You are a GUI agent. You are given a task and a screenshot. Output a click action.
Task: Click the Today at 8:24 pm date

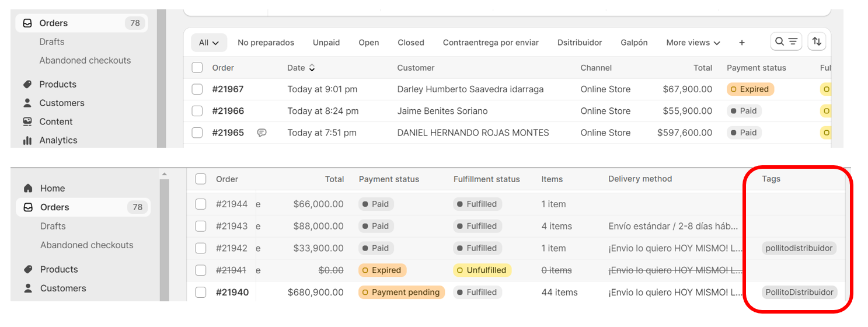coord(323,111)
